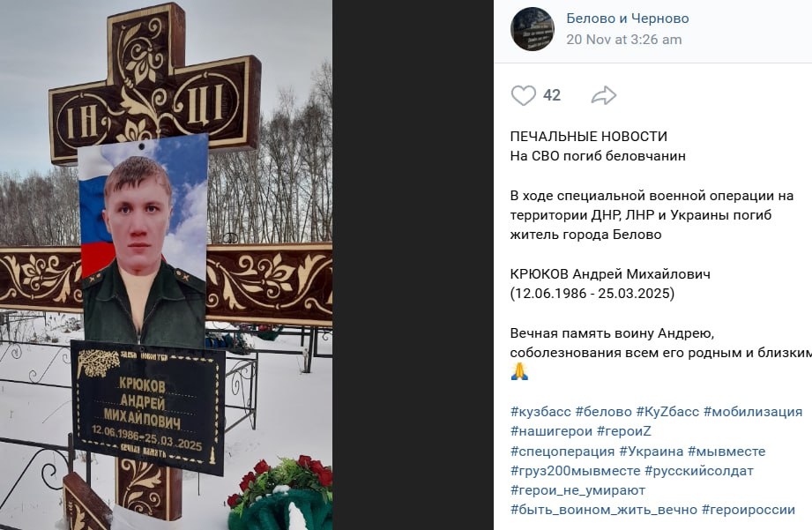812x530 pixels.
Task: Open the #мобилизация hashtag
Action: (x=753, y=412)
